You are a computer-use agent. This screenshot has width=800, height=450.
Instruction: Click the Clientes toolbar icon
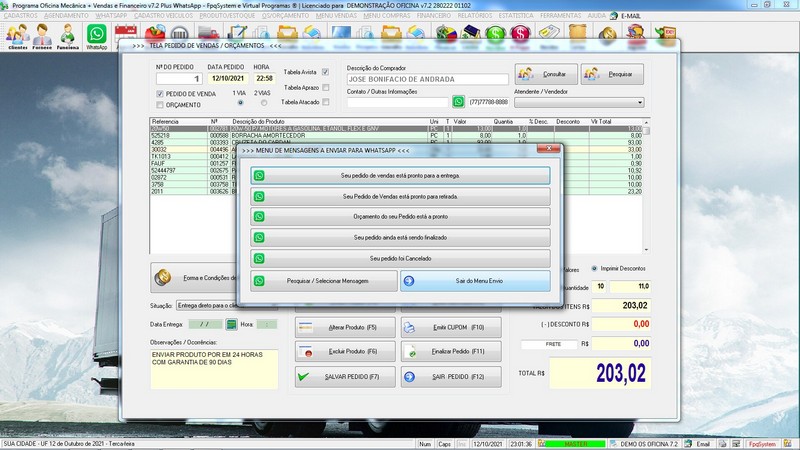(x=17, y=37)
